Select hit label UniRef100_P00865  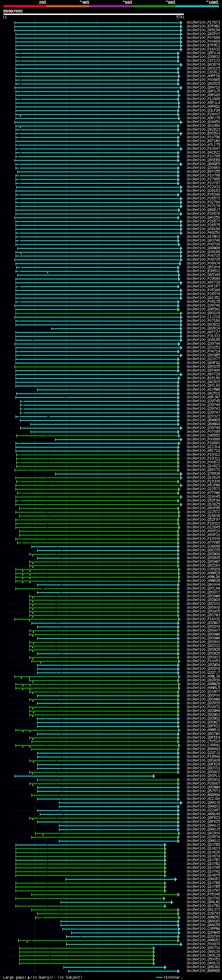click(203, 80)
